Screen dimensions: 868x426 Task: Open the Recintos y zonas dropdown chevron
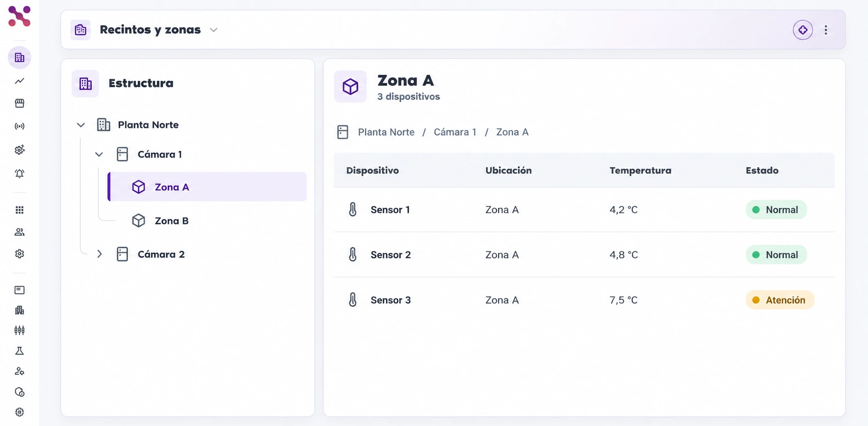click(213, 30)
